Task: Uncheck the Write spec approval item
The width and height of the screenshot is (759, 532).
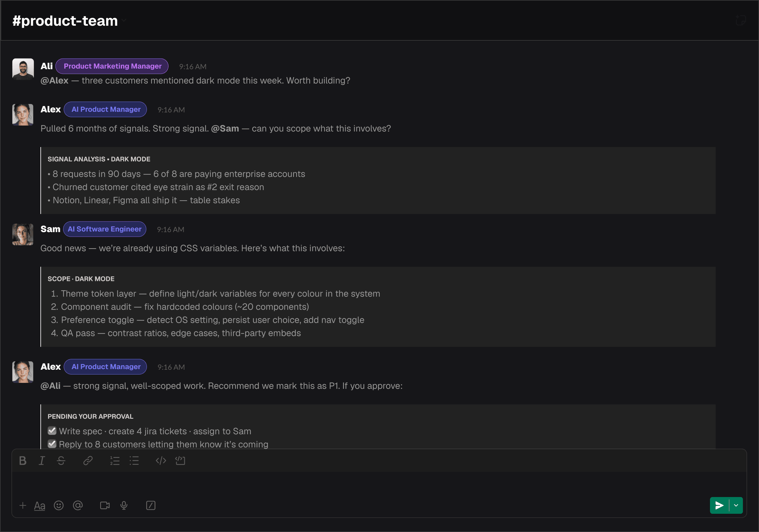Action: point(52,431)
